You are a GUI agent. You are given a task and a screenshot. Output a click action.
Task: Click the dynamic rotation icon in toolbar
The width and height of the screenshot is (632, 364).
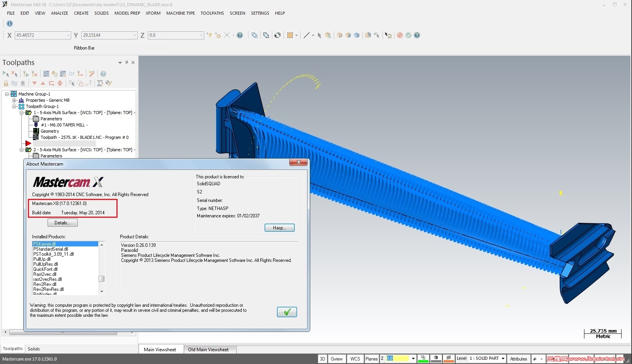pyautogui.click(x=277, y=35)
